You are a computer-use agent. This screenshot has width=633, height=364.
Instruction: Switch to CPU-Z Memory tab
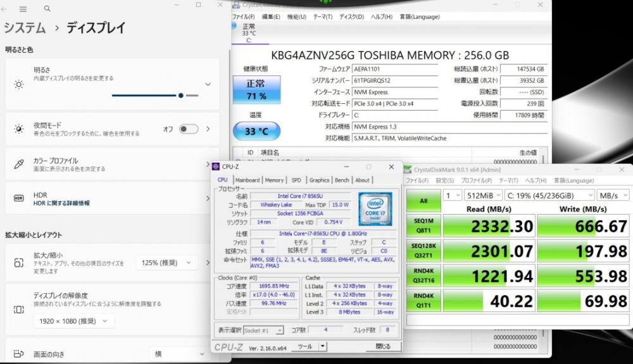click(274, 180)
